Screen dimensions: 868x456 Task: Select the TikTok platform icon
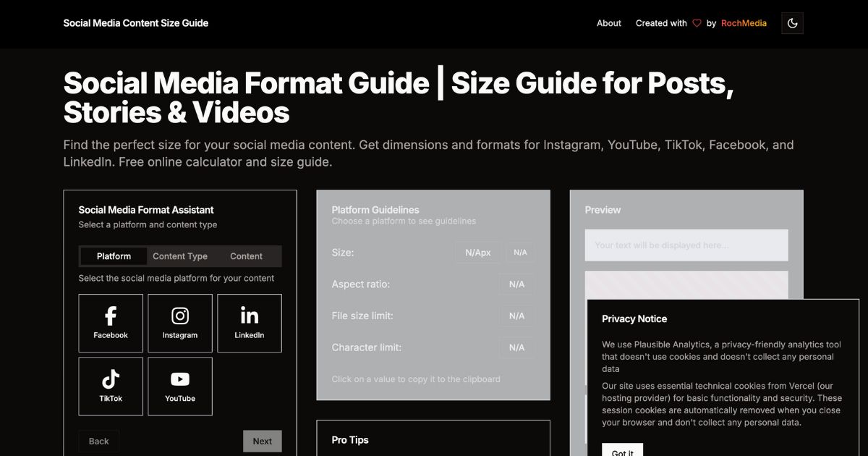[x=111, y=386]
